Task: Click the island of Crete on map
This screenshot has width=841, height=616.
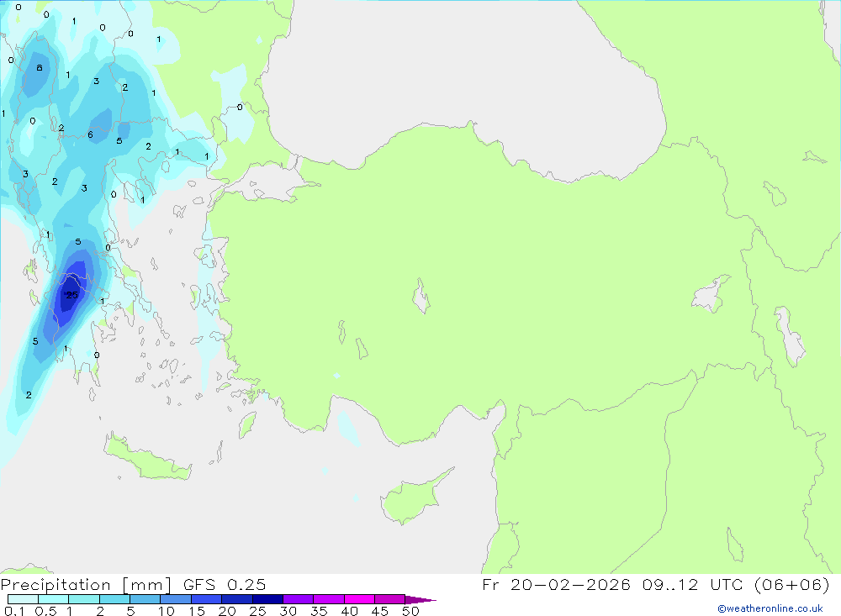Action: pos(147,458)
